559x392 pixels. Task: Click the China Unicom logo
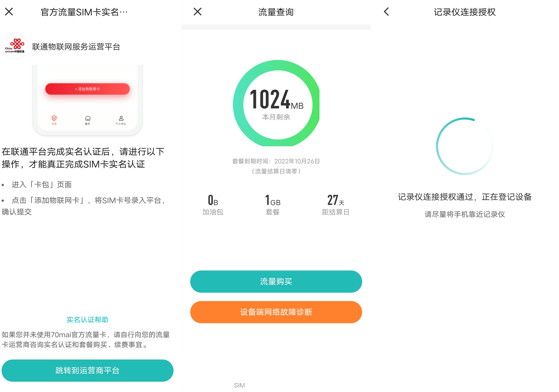[15, 46]
